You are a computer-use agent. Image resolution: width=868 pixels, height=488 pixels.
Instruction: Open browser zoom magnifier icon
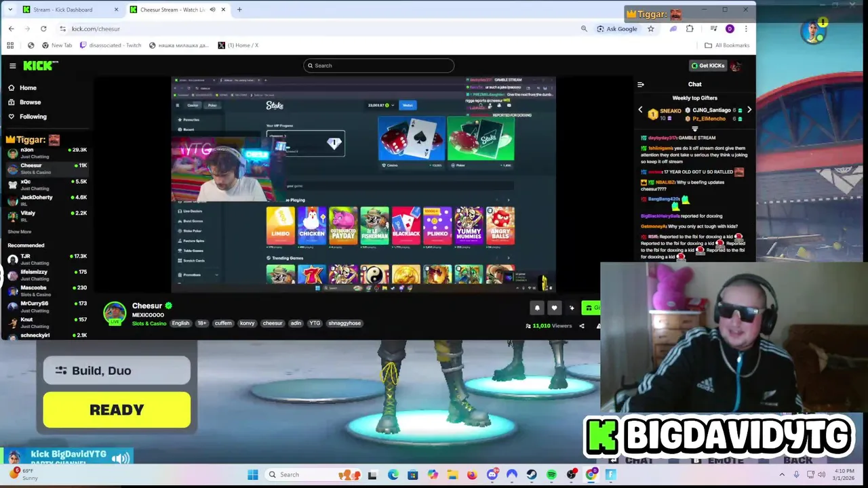[x=584, y=28]
